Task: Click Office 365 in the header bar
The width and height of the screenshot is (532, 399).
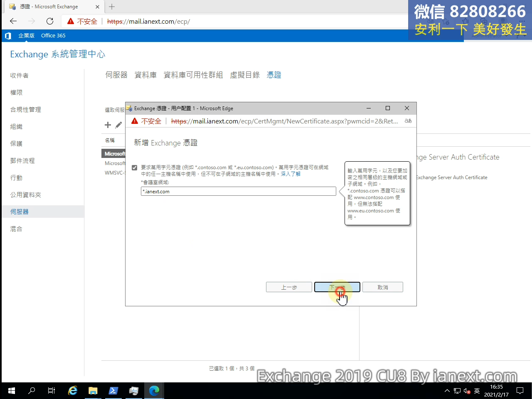Action: click(53, 36)
